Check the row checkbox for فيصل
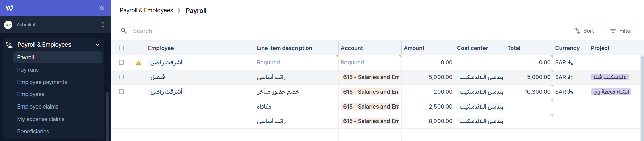 121,77
